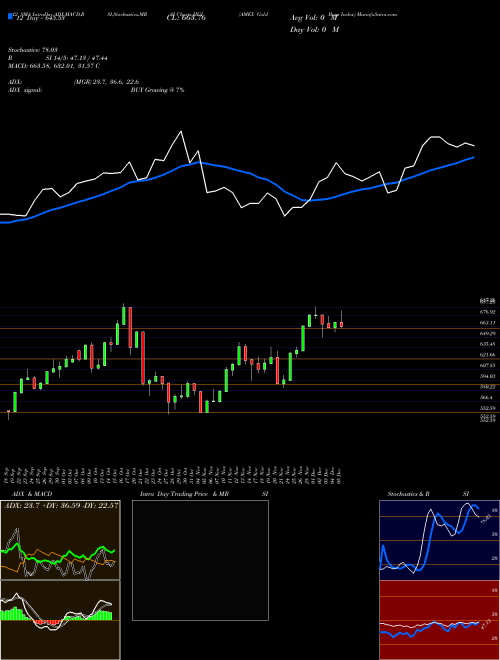The height and width of the screenshot is (660, 500).
Task: Click the 649.29 price axis label
Action: (x=487, y=333)
